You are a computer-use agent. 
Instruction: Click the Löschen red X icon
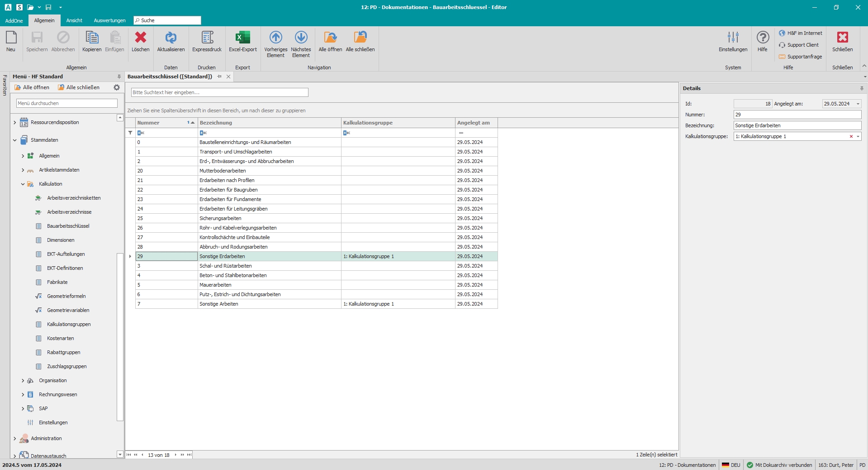[x=140, y=38]
